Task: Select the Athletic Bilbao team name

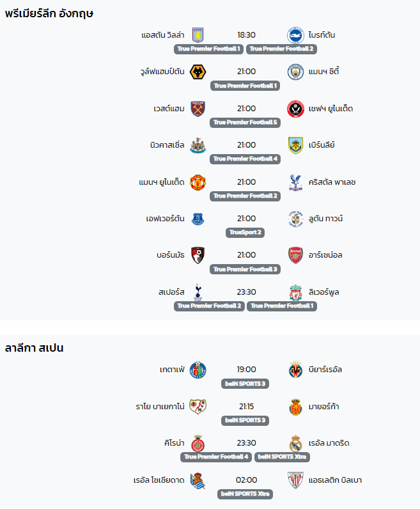Action: (x=335, y=480)
